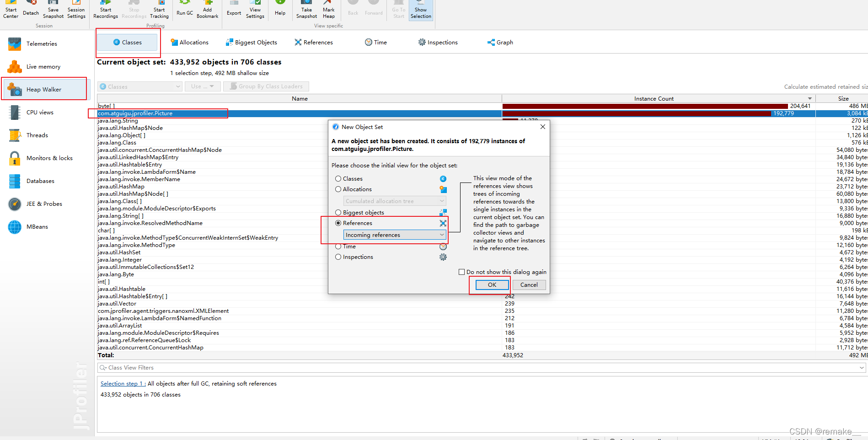Open the Use... dropdown button
The width and height of the screenshot is (868, 440).
203,86
